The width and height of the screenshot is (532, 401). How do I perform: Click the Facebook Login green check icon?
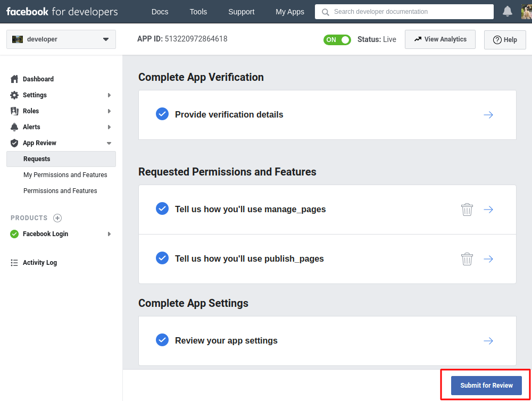click(x=14, y=234)
